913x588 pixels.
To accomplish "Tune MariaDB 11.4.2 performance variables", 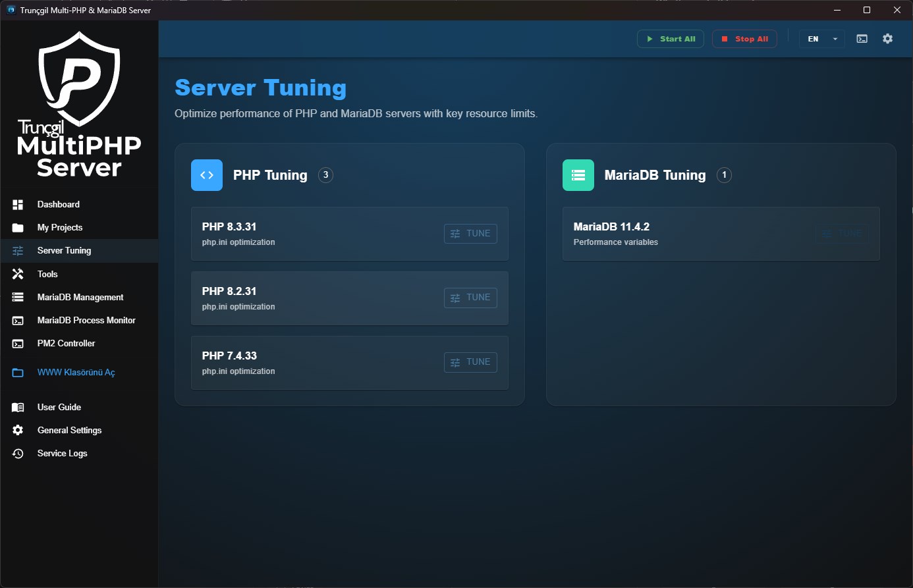I will coord(842,234).
